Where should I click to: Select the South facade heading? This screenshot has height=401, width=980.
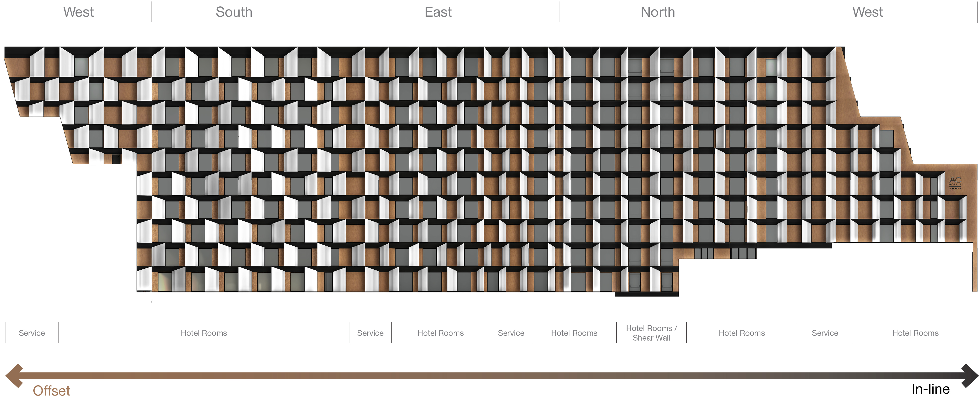(234, 12)
